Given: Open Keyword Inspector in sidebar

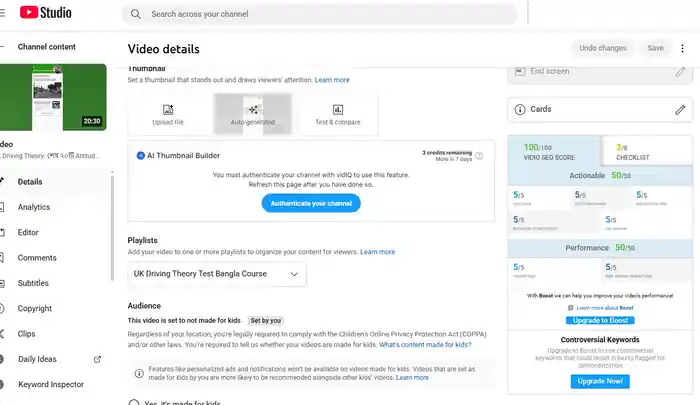Looking at the screenshot, I should tap(50, 384).
